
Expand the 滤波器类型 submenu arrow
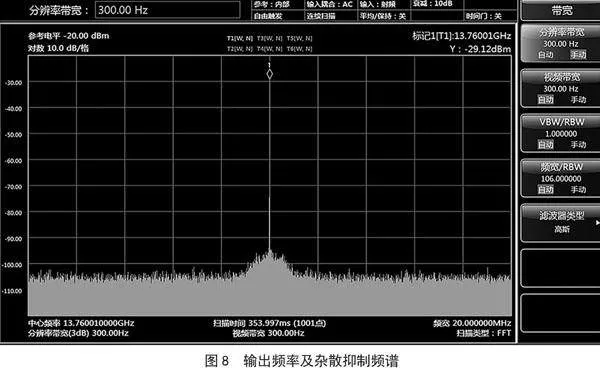pyautogui.click(x=597, y=222)
